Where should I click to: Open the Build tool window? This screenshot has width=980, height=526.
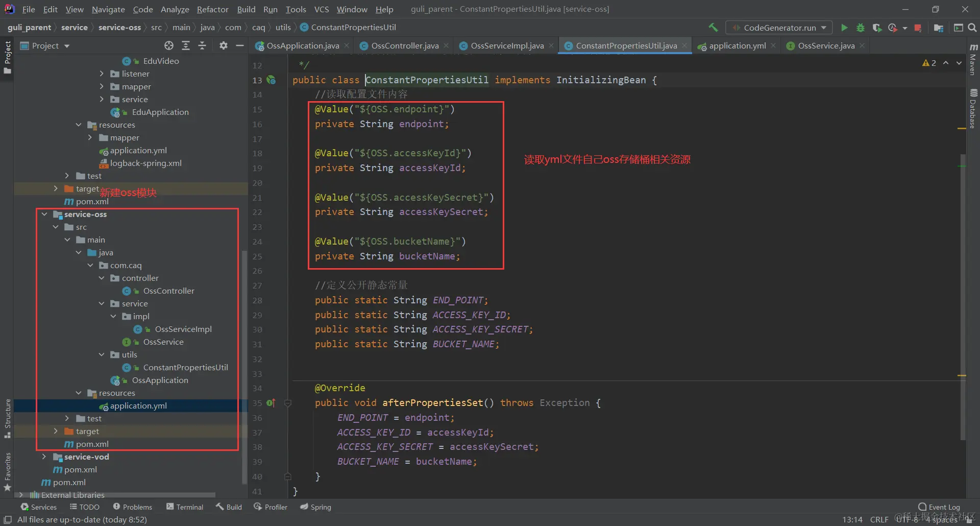coord(229,507)
